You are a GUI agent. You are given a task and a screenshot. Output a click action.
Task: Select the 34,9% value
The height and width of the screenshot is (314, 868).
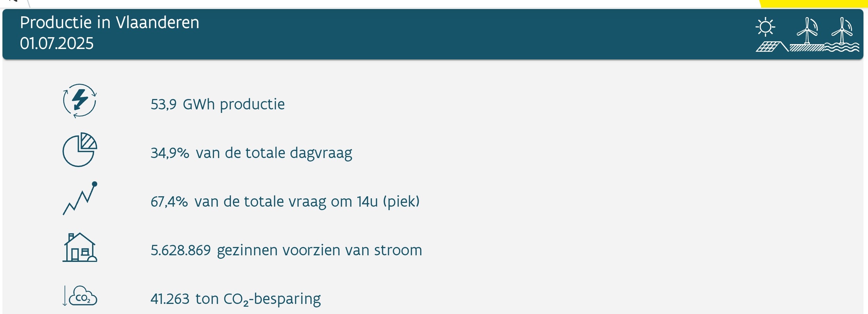(170, 153)
